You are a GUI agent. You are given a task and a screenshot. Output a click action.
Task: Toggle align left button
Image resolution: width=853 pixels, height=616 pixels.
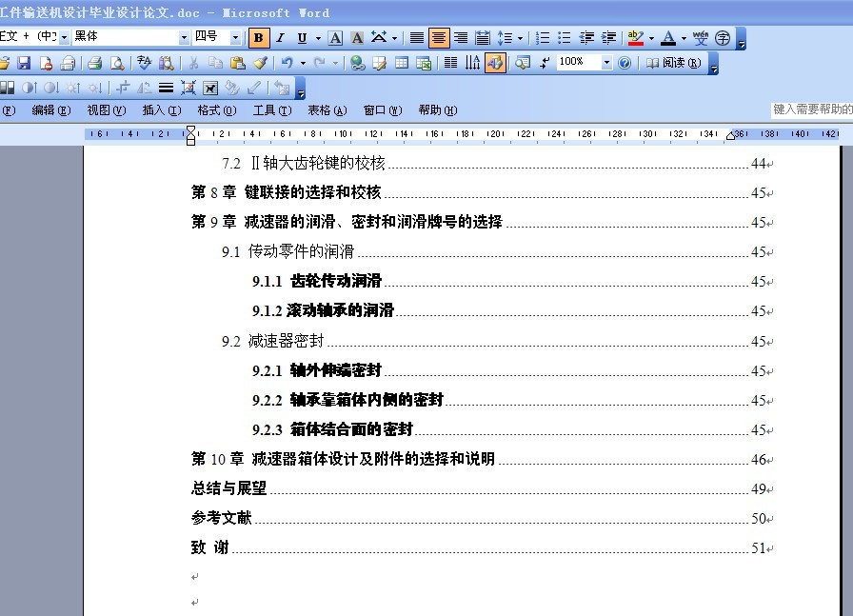[417, 37]
